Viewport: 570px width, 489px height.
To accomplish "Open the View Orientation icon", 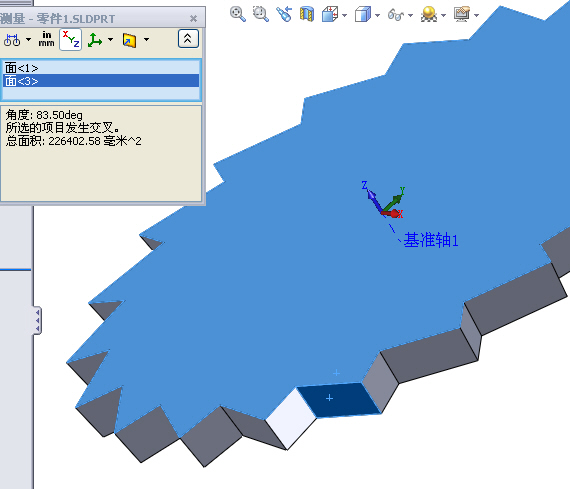I will [330, 15].
